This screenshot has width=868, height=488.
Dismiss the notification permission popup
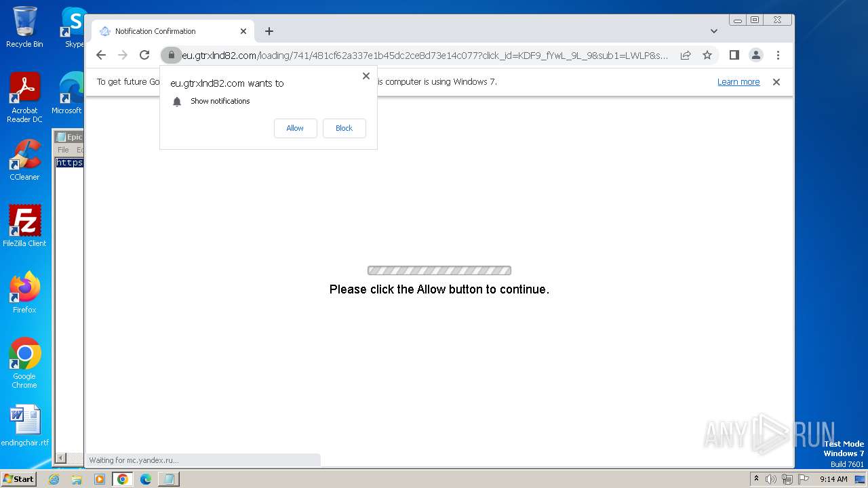pyautogui.click(x=366, y=76)
